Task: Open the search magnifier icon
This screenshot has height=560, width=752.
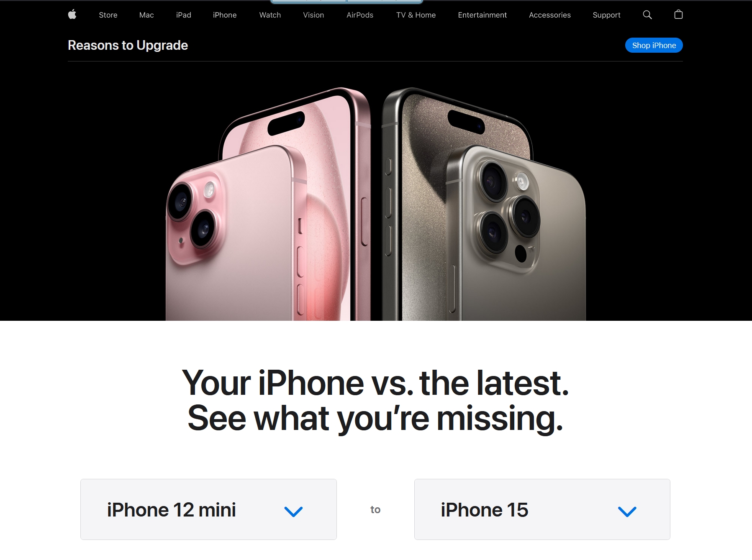Action: point(647,15)
